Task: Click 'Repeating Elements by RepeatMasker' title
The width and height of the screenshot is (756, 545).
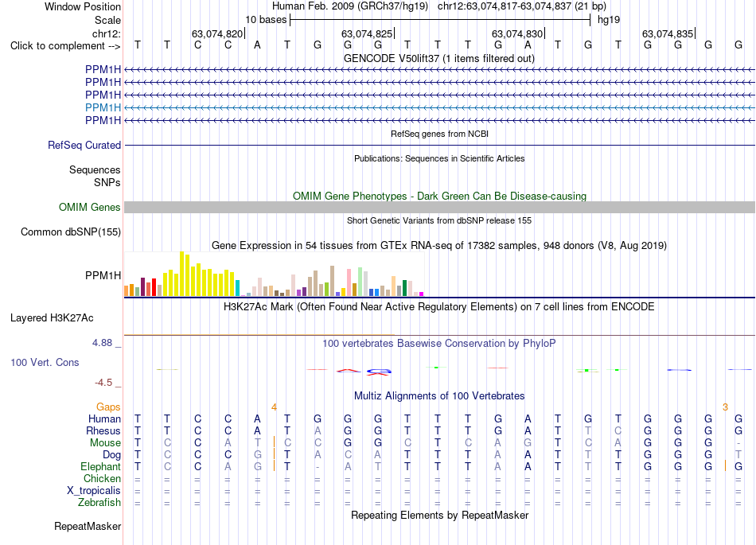Action: pos(440,515)
